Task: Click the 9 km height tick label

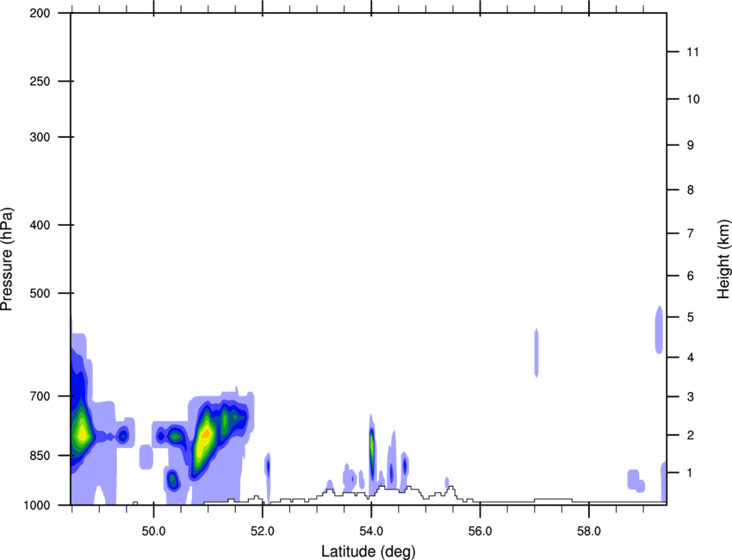Action: [x=691, y=146]
